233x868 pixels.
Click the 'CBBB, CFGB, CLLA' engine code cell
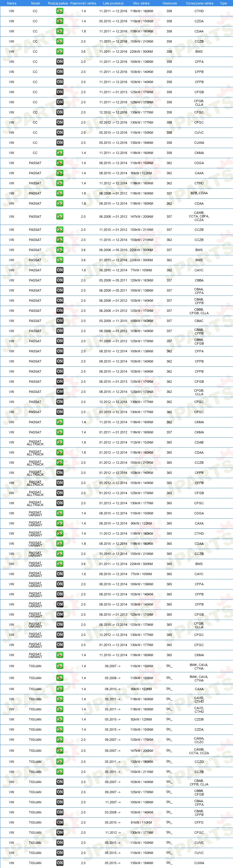coord(199,311)
